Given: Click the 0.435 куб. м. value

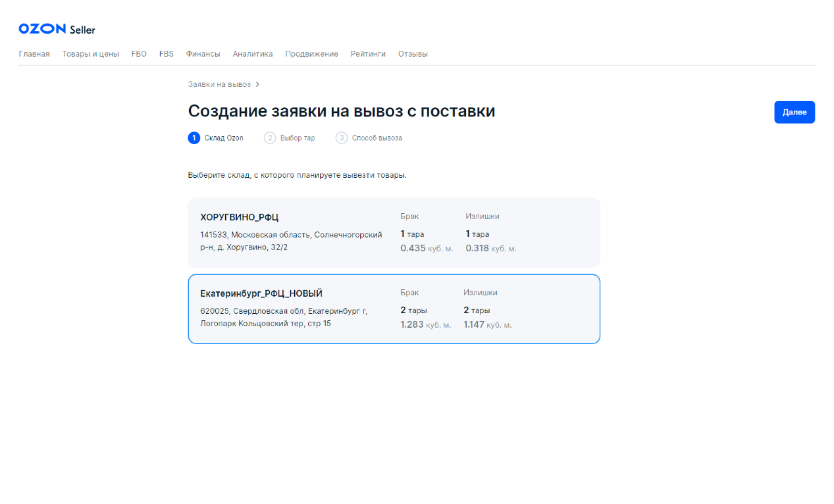Looking at the screenshot, I should tap(426, 248).
